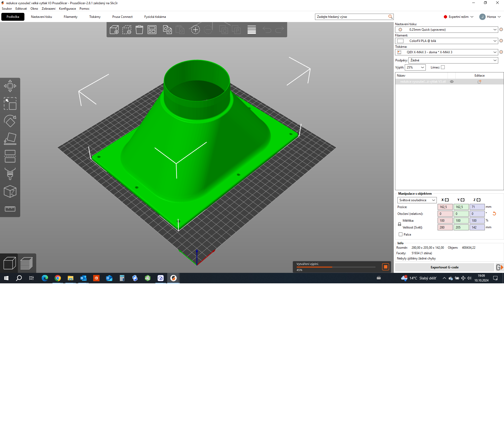Click the filament color swatch
Viewport: 504px width, 430px height.
tap(400, 41)
